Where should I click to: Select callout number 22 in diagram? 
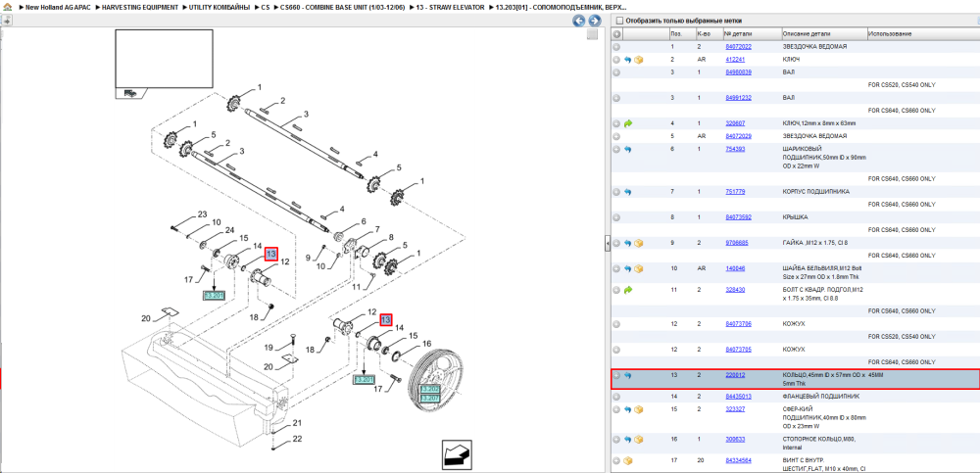[298, 439]
